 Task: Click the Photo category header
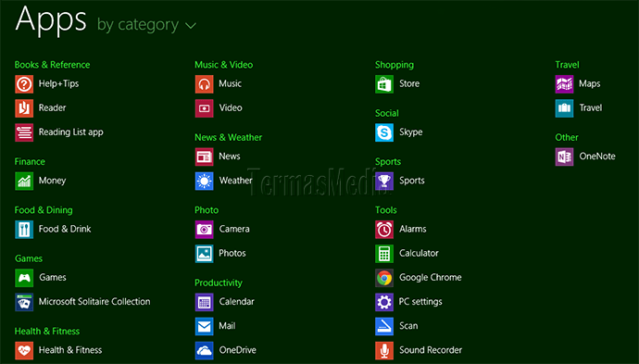pyautogui.click(x=207, y=210)
